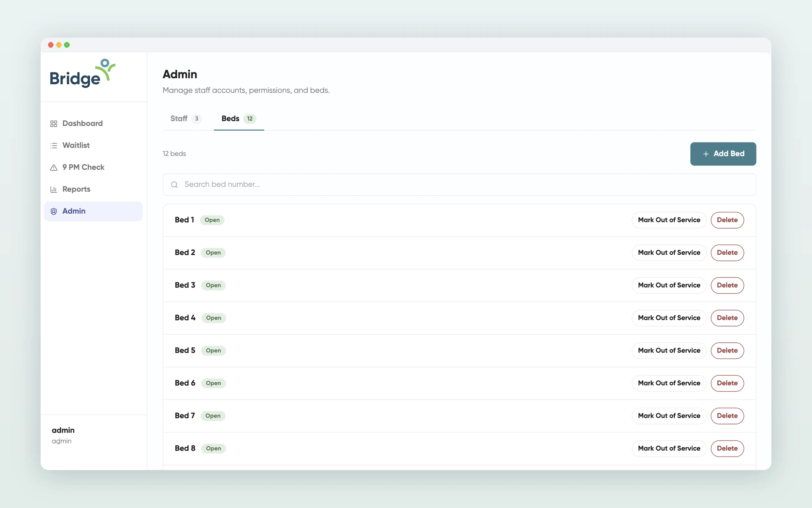Delete Bed 4

727,318
